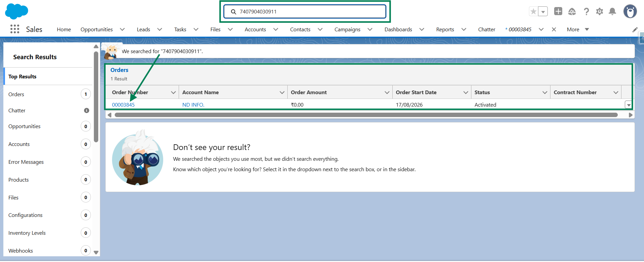Click the Chatter info icon in sidebar
Image resolution: width=644 pixels, height=262 pixels.
click(86, 110)
